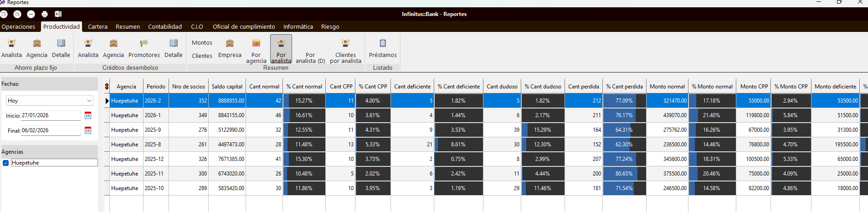The image size is (868, 212).
Task: Click the print icon in the title toolbar
Action: click(45, 14)
